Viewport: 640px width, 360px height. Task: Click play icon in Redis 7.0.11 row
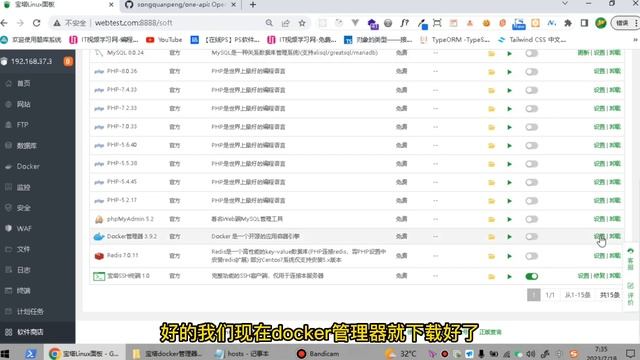(509, 256)
